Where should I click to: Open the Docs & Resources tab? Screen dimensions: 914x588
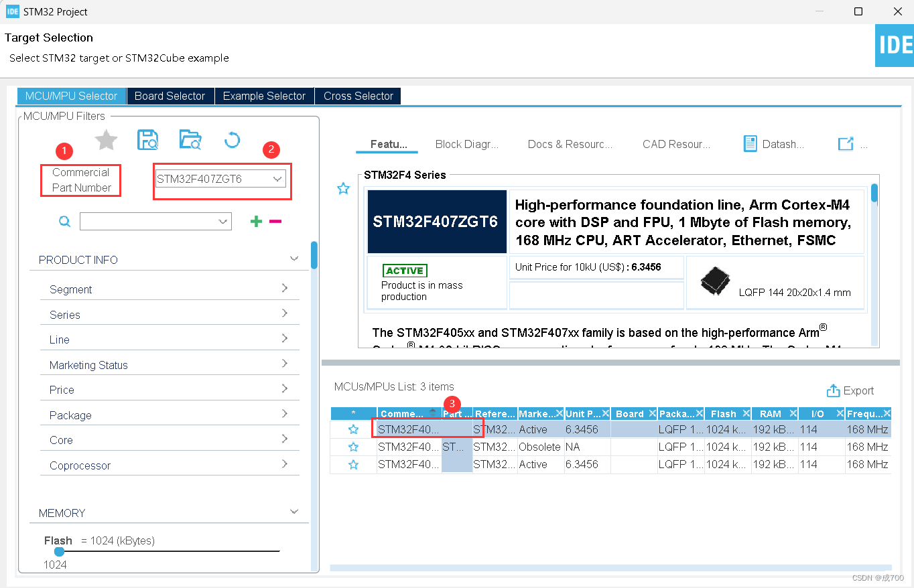pos(570,144)
